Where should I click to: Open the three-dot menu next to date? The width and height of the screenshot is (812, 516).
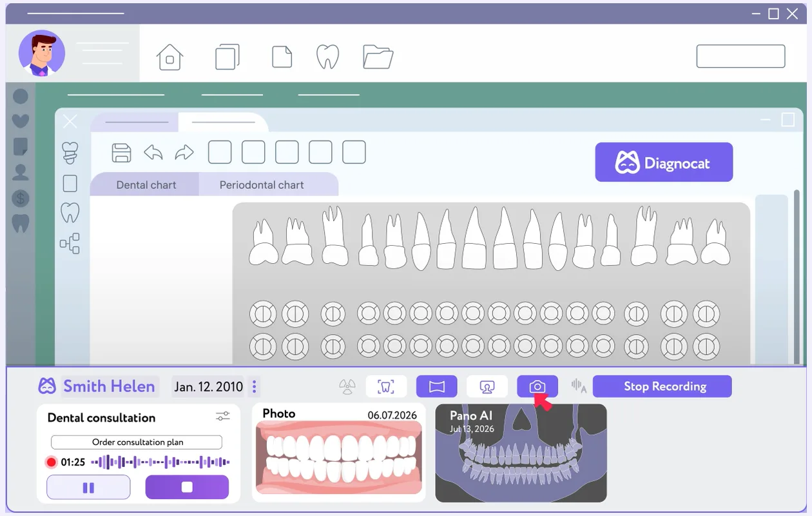(x=254, y=386)
